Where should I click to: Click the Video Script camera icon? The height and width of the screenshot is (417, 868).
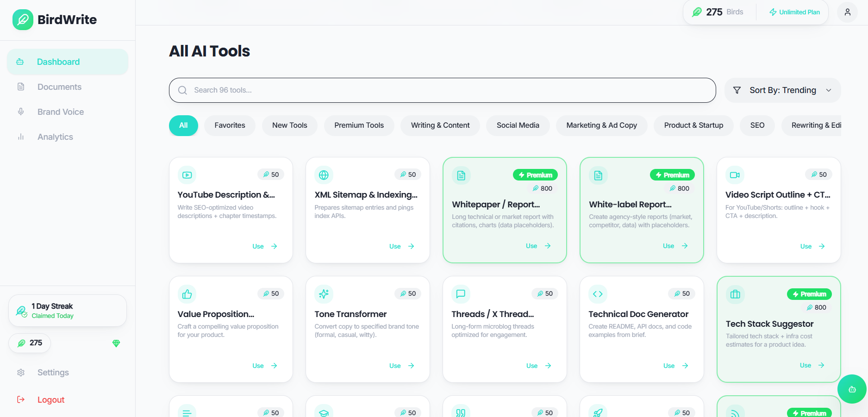tap(735, 175)
